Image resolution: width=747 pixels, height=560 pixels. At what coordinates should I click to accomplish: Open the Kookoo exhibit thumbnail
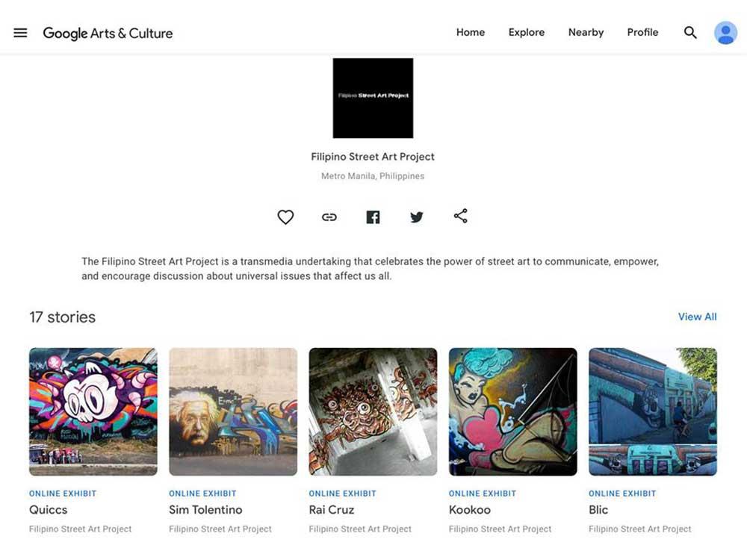pos(512,411)
